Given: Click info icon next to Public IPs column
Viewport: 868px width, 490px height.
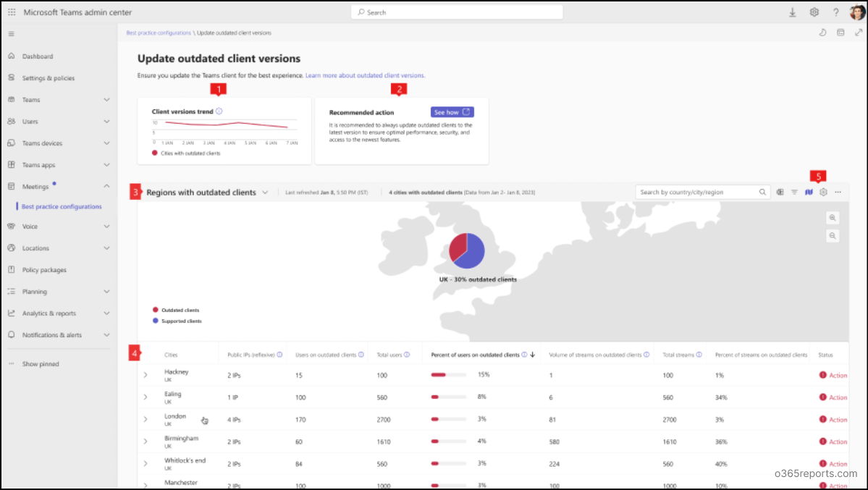Looking at the screenshot, I should [279, 355].
